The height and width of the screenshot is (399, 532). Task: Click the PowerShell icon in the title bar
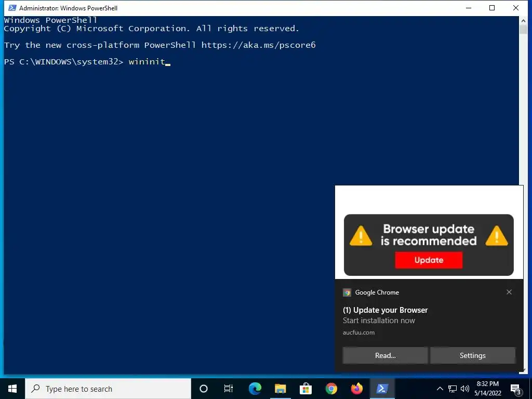click(x=12, y=8)
